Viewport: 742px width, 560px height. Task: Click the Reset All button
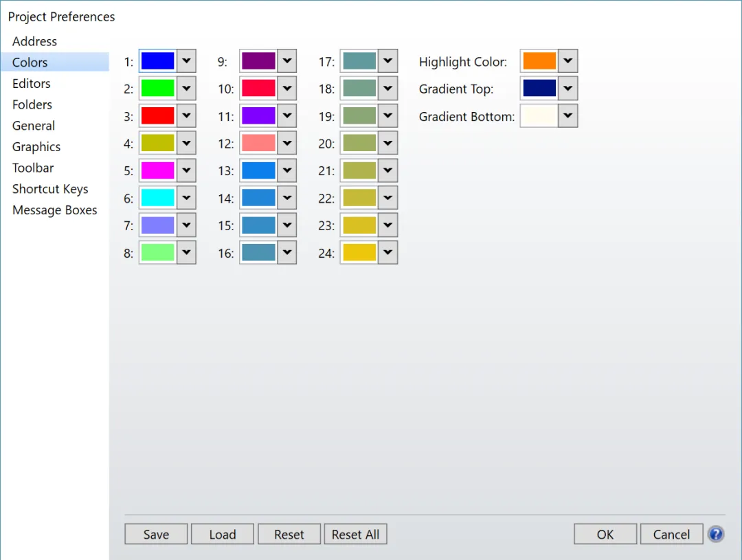pyautogui.click(x=355, y=535)
